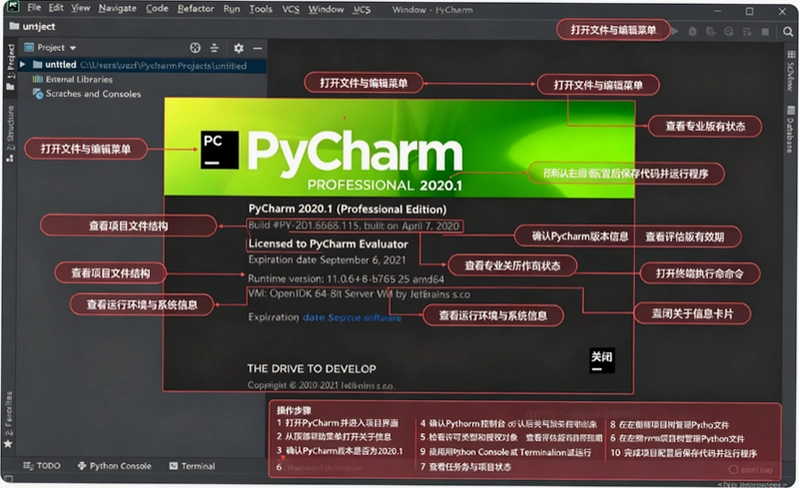Click the PyCharm app icon in title bar

[x=12, y=7]
